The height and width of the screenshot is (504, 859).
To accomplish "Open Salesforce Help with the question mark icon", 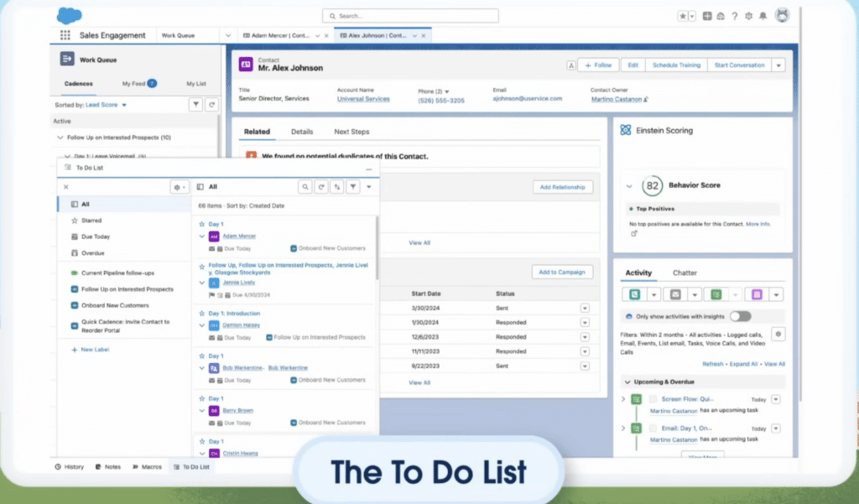I will pyautogui.click(x=735, y=16).
